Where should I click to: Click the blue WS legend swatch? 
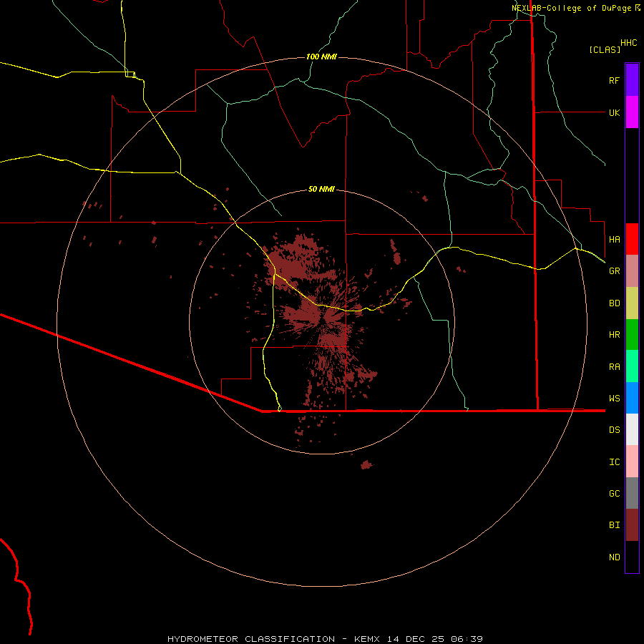coord(632,398)
